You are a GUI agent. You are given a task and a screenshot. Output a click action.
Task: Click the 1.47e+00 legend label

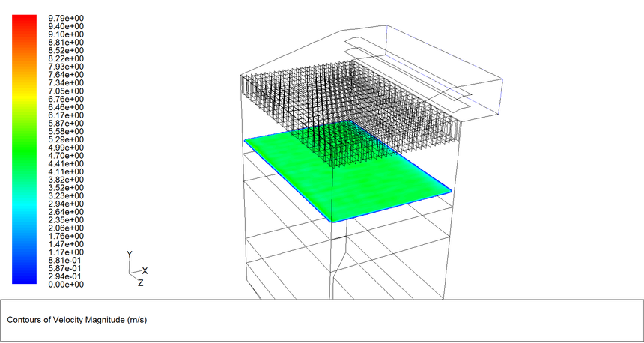[66, 244]
